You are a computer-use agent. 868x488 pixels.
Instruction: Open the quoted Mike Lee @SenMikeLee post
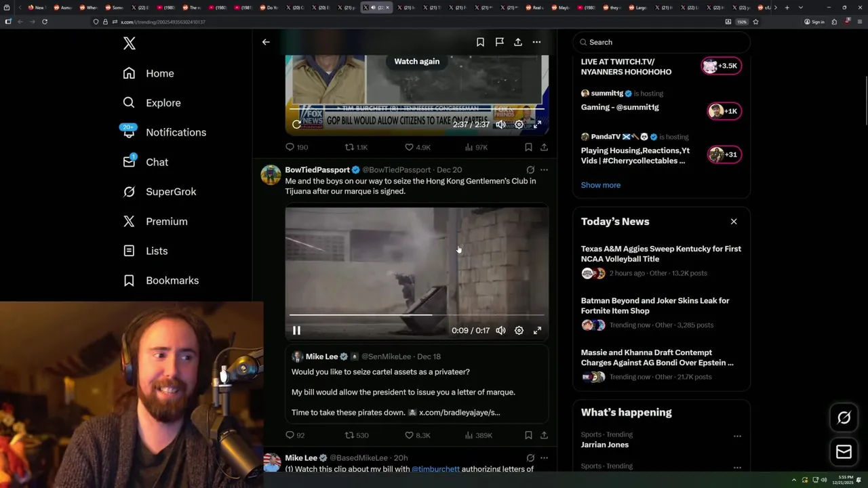(417, 384)
